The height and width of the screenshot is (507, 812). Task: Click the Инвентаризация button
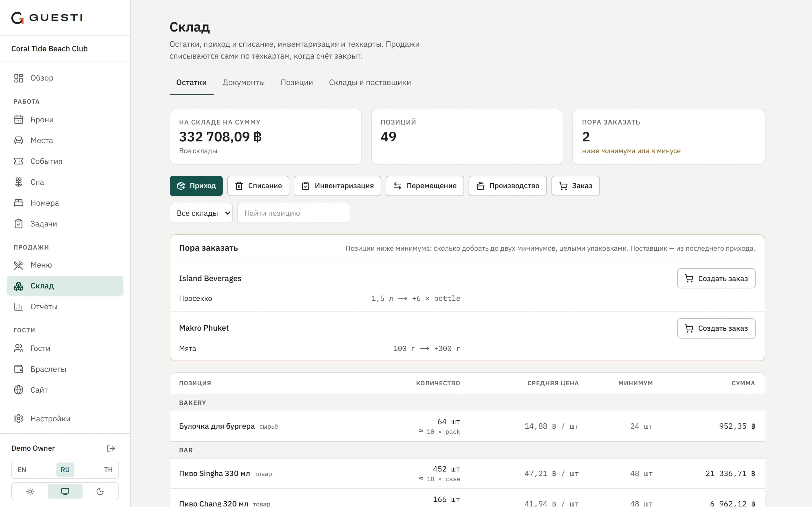coord(337,186)
